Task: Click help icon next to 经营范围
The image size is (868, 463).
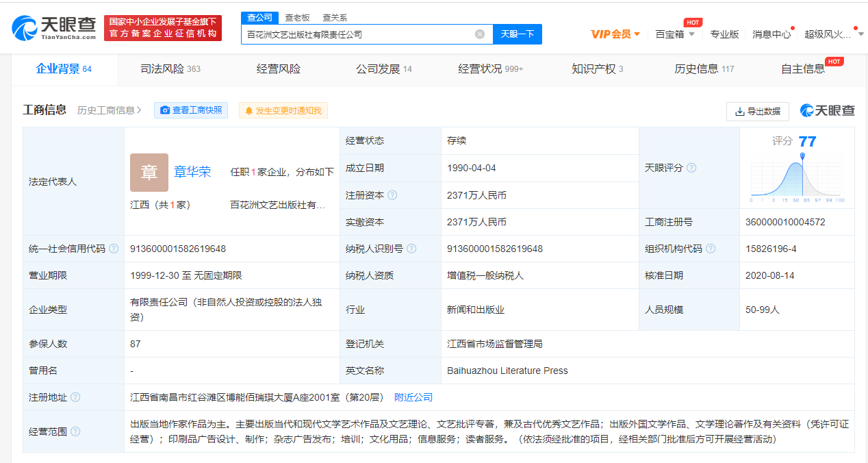Action: [x=75, y=431]
